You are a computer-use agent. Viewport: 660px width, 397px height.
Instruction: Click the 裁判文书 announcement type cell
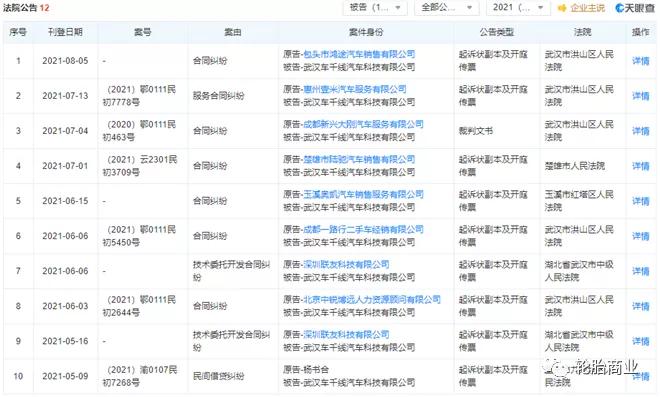pyautogui.click(x=476, y=131)
